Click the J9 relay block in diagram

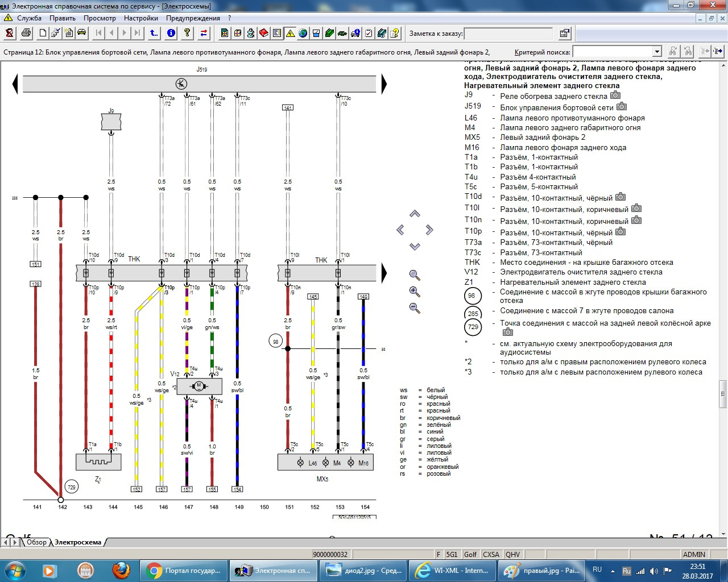pos(111,122)
